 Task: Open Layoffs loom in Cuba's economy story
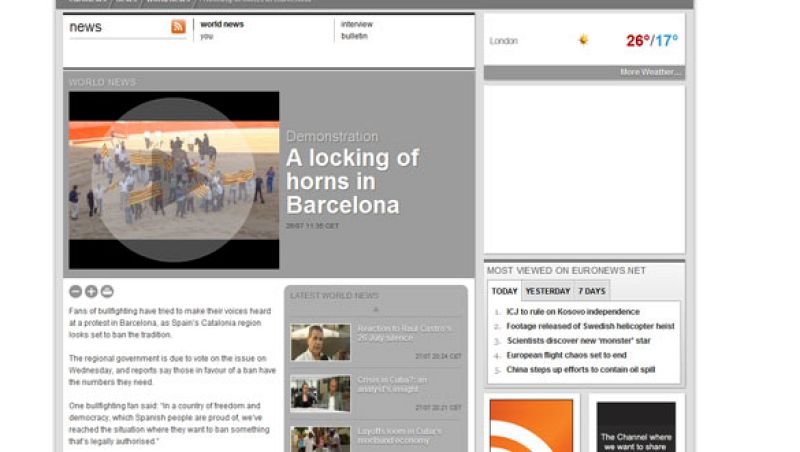(x=399, y=435)
